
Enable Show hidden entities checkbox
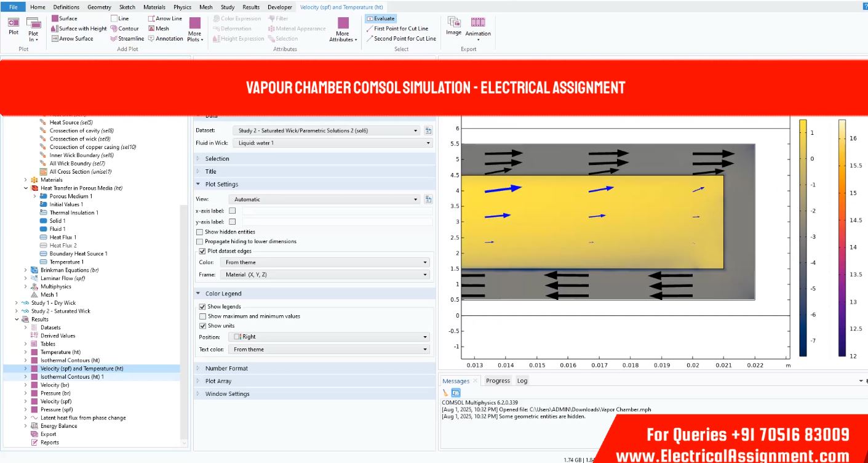click(199, 232)
